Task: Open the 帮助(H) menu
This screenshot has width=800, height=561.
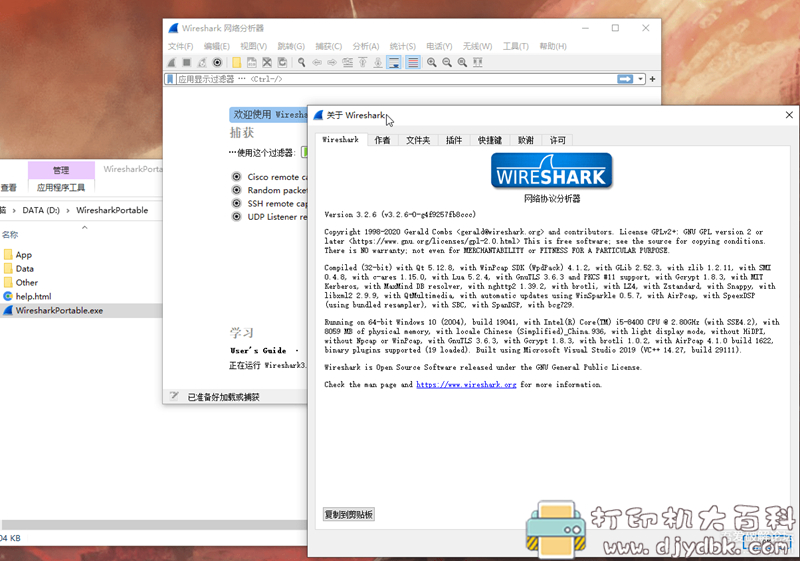Action: coord(553,46)
